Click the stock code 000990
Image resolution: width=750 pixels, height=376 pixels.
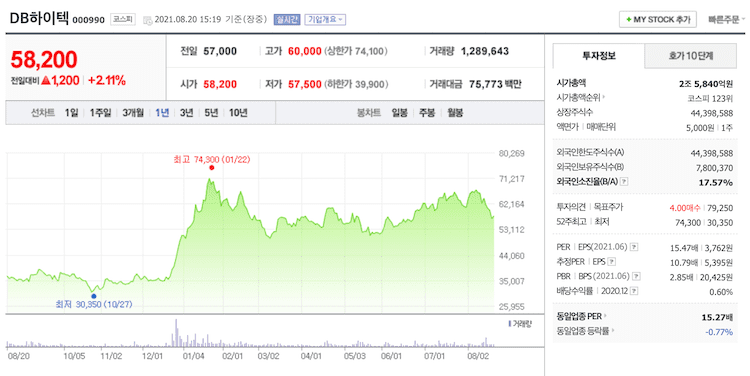tap(88, 21)
